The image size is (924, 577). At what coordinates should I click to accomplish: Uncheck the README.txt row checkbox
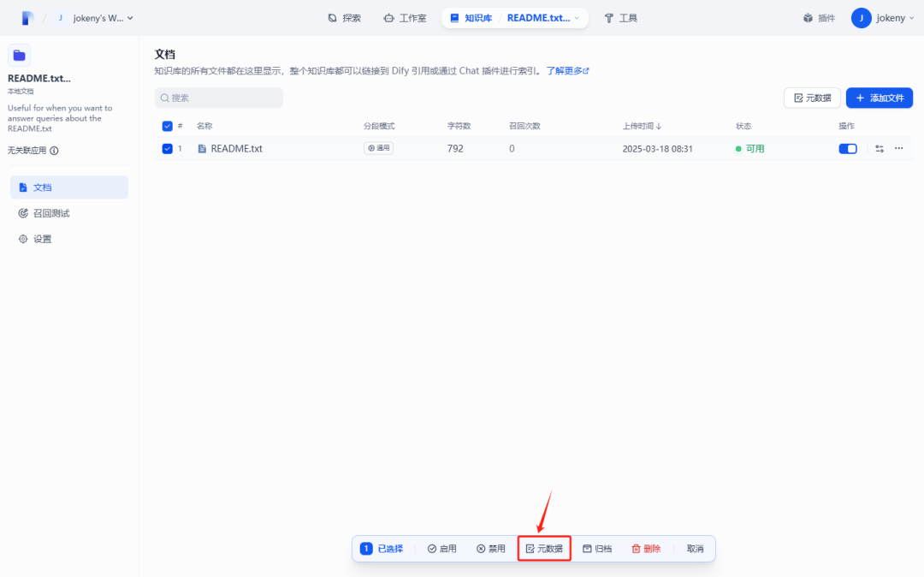(168, 148)
